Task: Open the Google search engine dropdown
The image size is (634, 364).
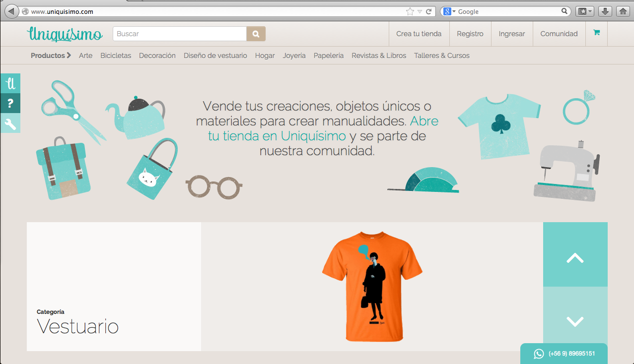Action: coord(449,11)
